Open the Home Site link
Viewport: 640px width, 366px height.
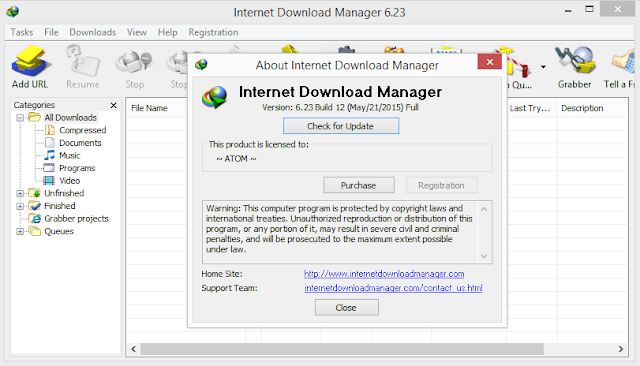point(384,274)
